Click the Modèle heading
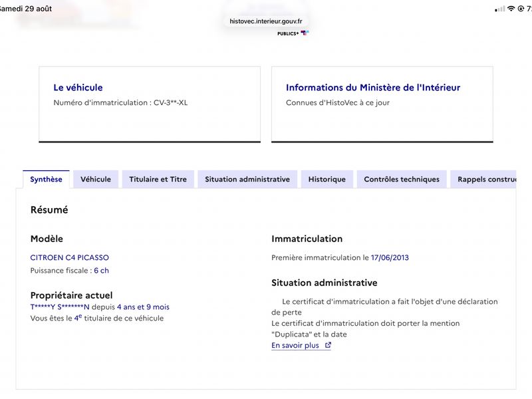532x399 pixels. click(x=47, y=239)
